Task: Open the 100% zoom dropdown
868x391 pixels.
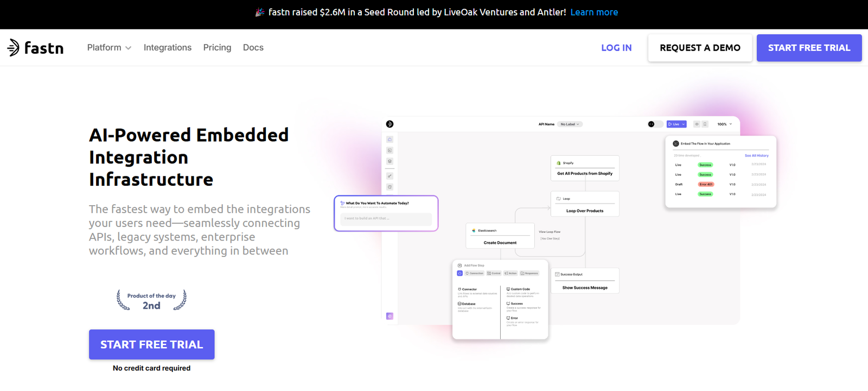Action: click(725, 124)
